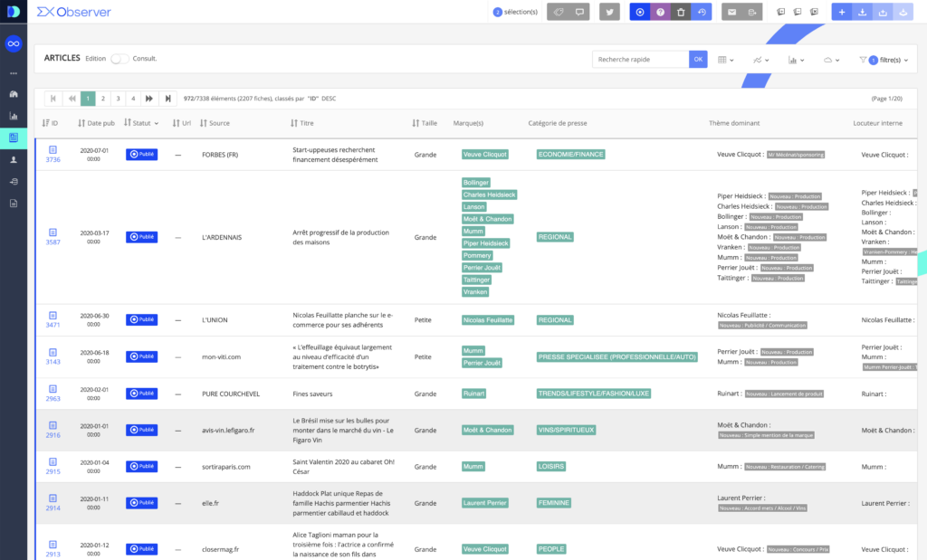
Task: Click the history restore icon in toolbar
Action: coord(701,12)
